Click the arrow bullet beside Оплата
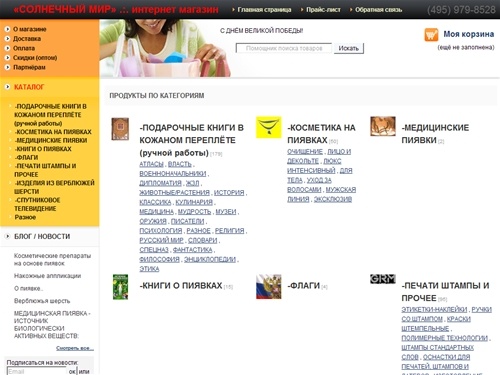 [x=7, y=48]
